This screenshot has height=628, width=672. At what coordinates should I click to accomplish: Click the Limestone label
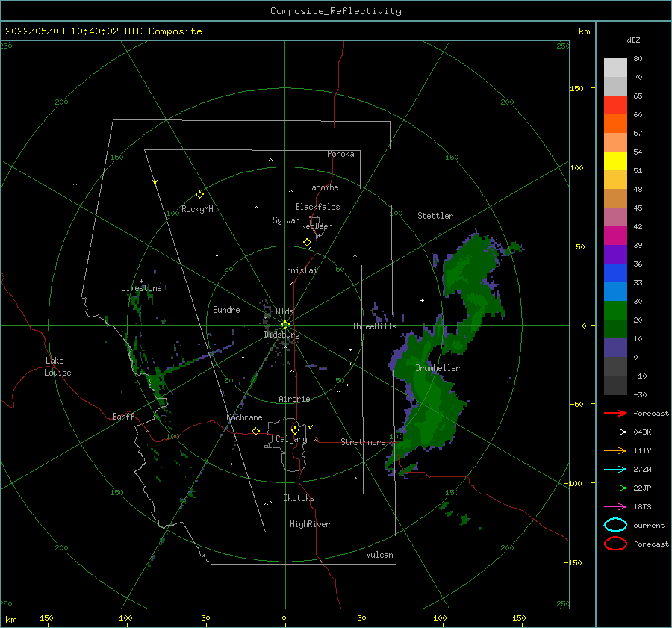[x=141, y=288]
